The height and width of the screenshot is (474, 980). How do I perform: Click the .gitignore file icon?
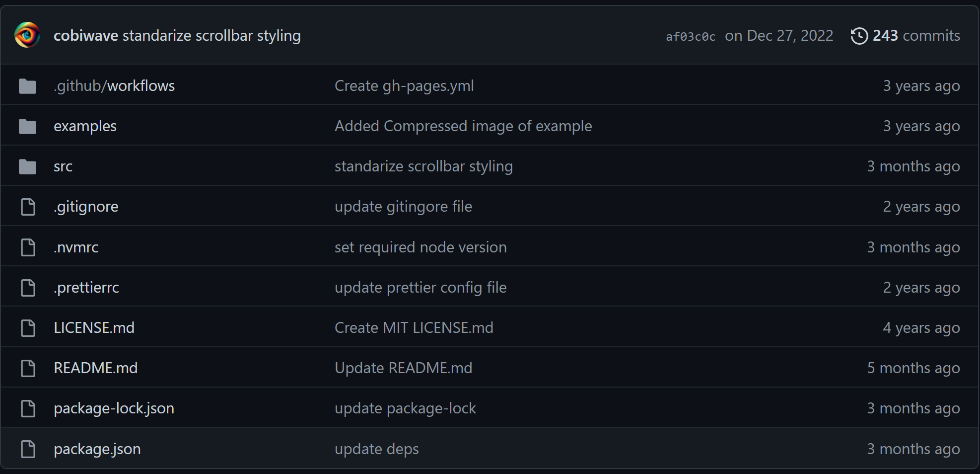point(28,207)
